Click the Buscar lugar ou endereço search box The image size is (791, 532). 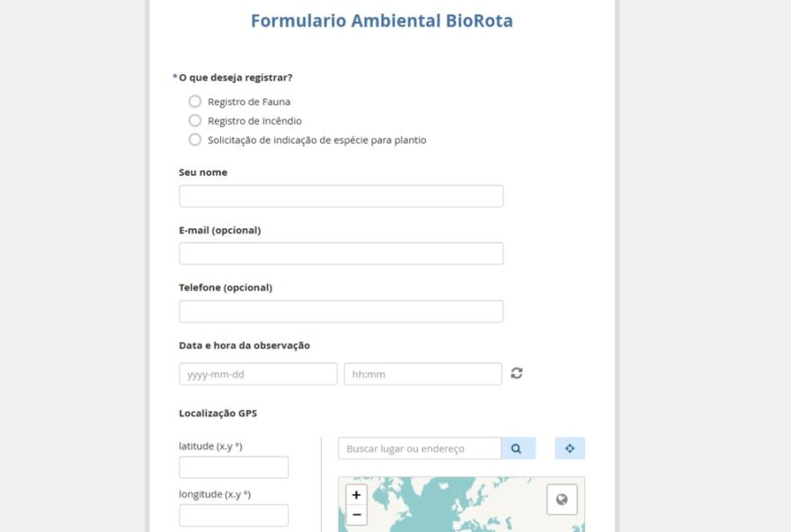419,448
